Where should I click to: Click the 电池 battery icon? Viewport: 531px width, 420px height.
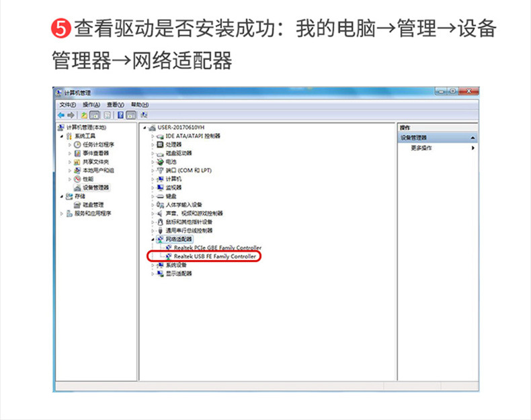[x=160, y=162]
